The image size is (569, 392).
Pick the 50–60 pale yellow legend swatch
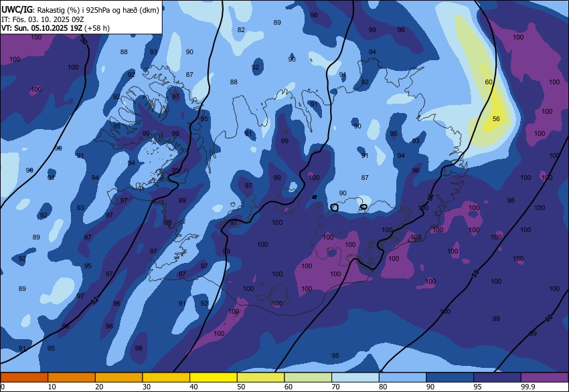261,377
